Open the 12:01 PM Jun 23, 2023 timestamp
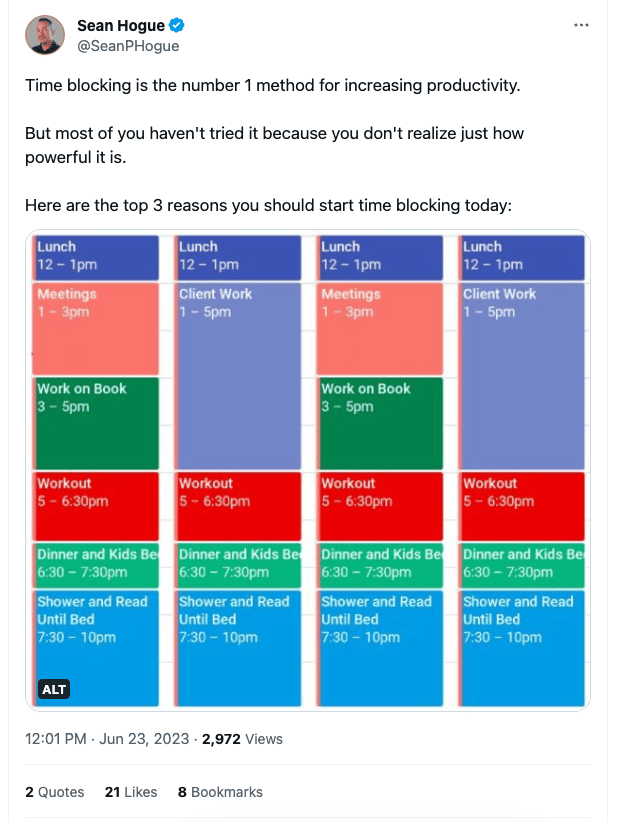Screen dimensions: 620x822 [x=107, y=739]
